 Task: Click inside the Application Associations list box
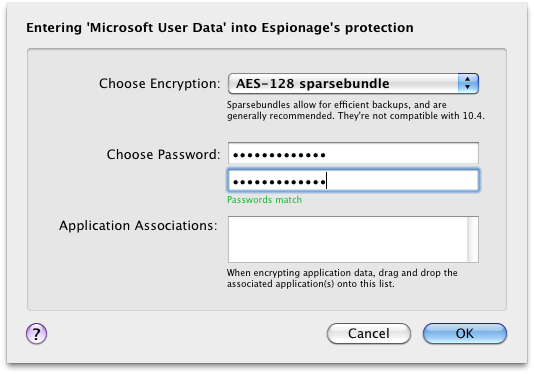(x=347, y=239)
